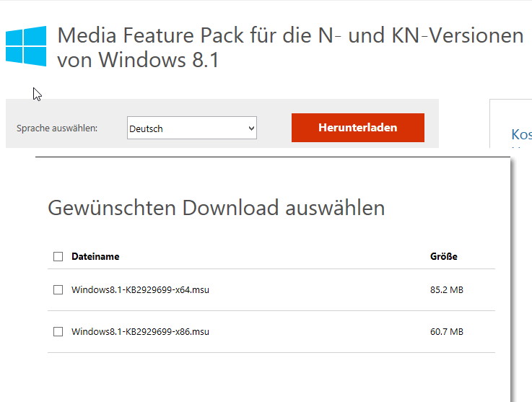Click the Media Feature Pack title line
The height and width of the screenshot is (402, 532).
point(290,35)
